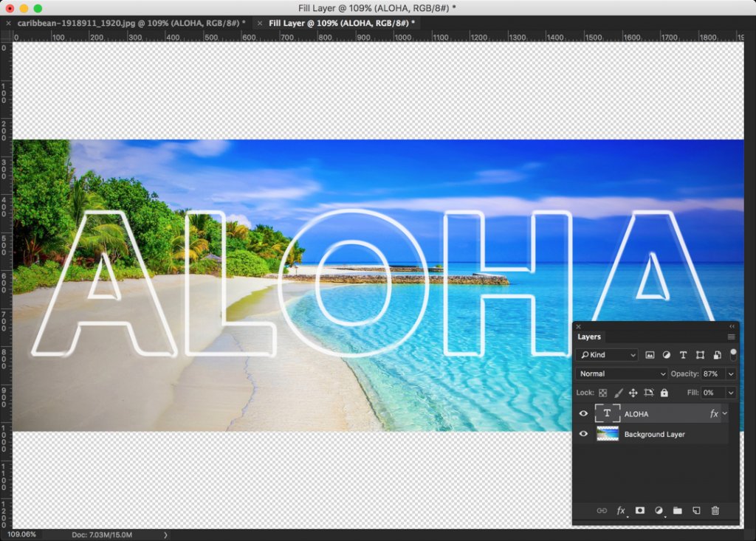Hide the Background Layer

(584, 434)
